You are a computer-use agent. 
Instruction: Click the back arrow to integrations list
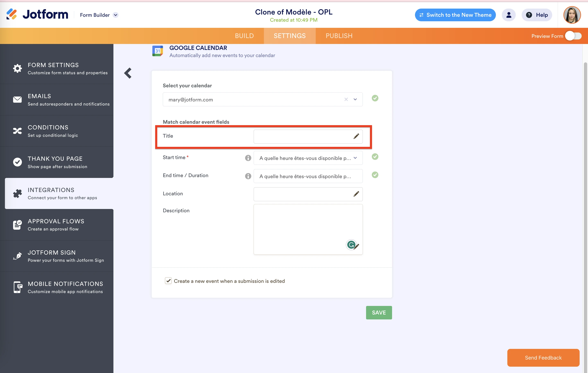pos(128,73)
